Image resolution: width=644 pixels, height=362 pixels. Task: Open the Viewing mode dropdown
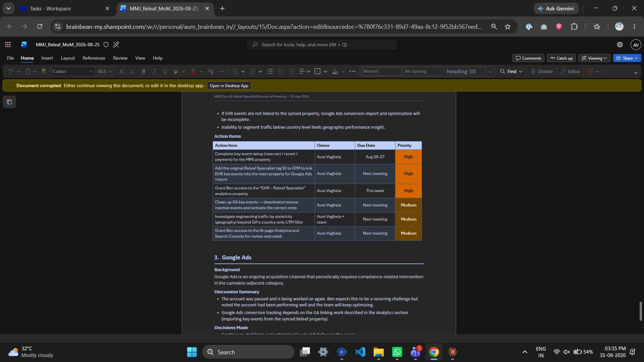tap(595, 58)
